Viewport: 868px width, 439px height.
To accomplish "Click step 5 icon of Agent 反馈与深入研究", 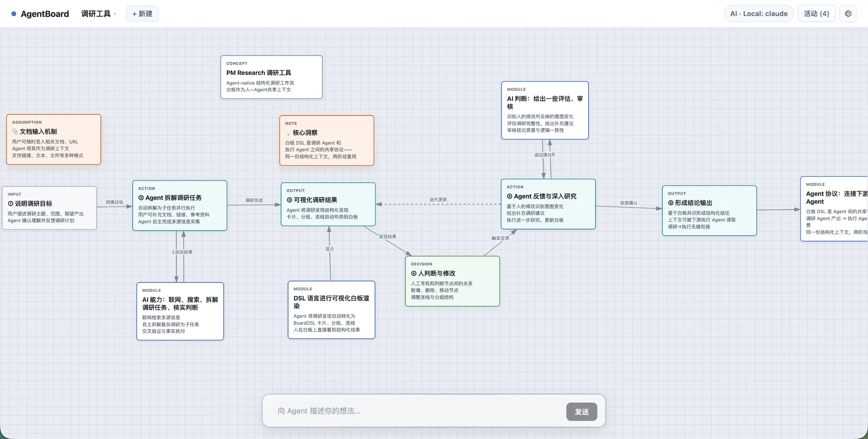I will (509, 196).
